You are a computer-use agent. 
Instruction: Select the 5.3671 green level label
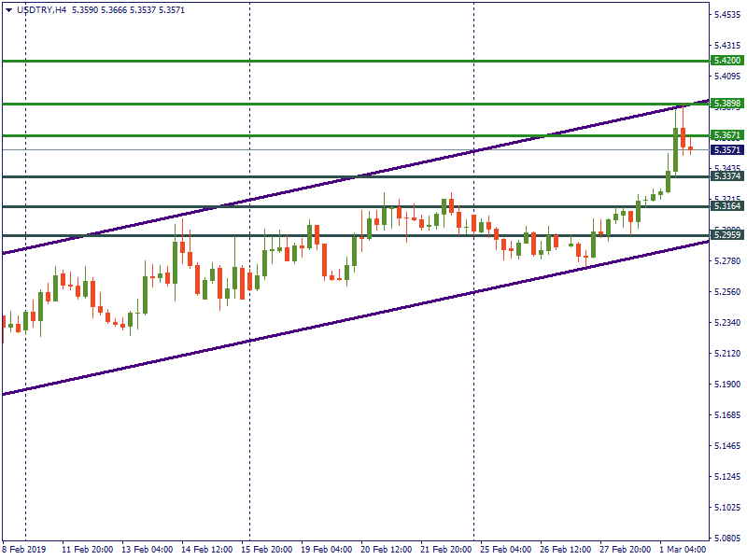click(x=726, y=135)
